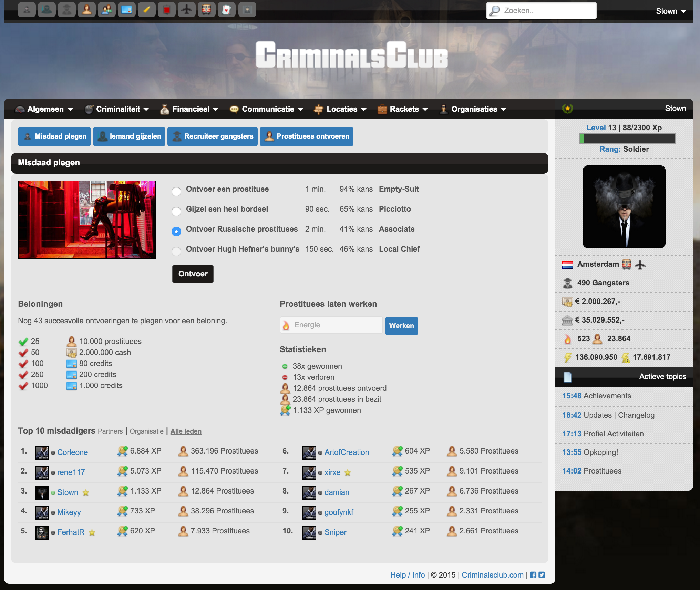The width and height of the screenshot is (700, 590).
Task: Click the airplane icon in top toolbar
Action: click(x=186, y=10)
